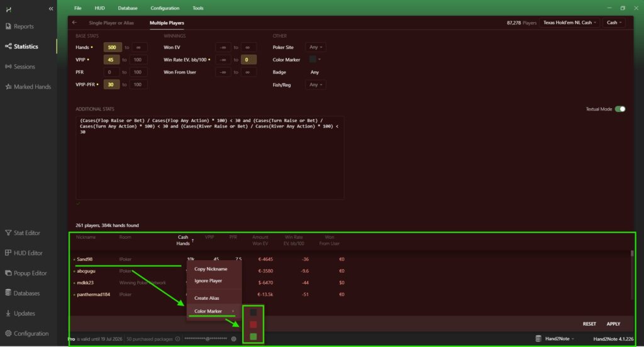Launch the HUD Editor
Screen dimensions: 644x347
click(x=28, y=253)
